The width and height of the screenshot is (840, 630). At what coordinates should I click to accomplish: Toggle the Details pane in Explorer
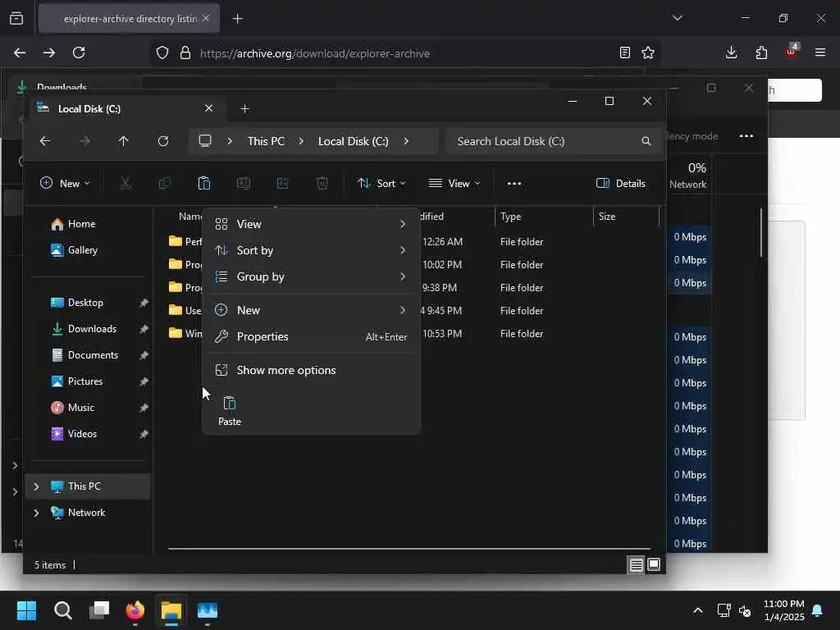[x=621, y=183]
